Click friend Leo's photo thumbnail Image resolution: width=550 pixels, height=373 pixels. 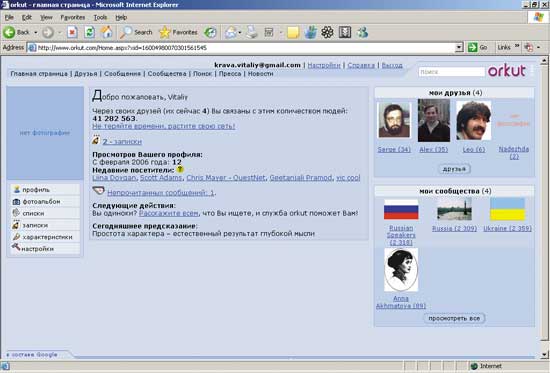pos(474,120)
